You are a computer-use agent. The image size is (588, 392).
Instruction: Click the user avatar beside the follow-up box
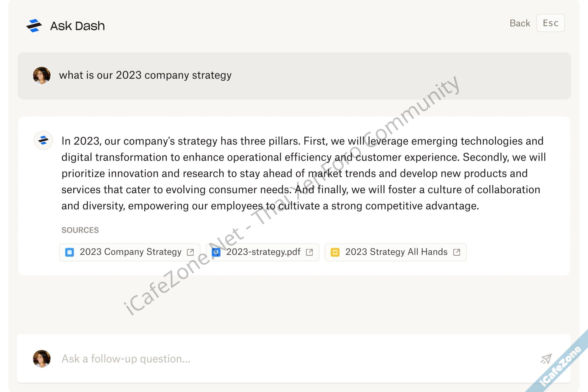(x=42, y=359)
